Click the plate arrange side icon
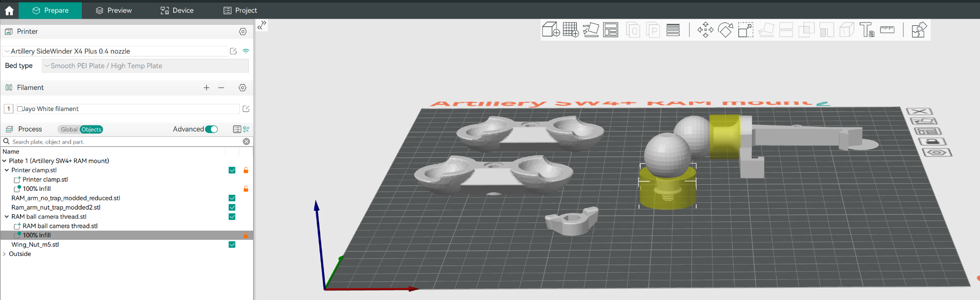 coord(927,131)
